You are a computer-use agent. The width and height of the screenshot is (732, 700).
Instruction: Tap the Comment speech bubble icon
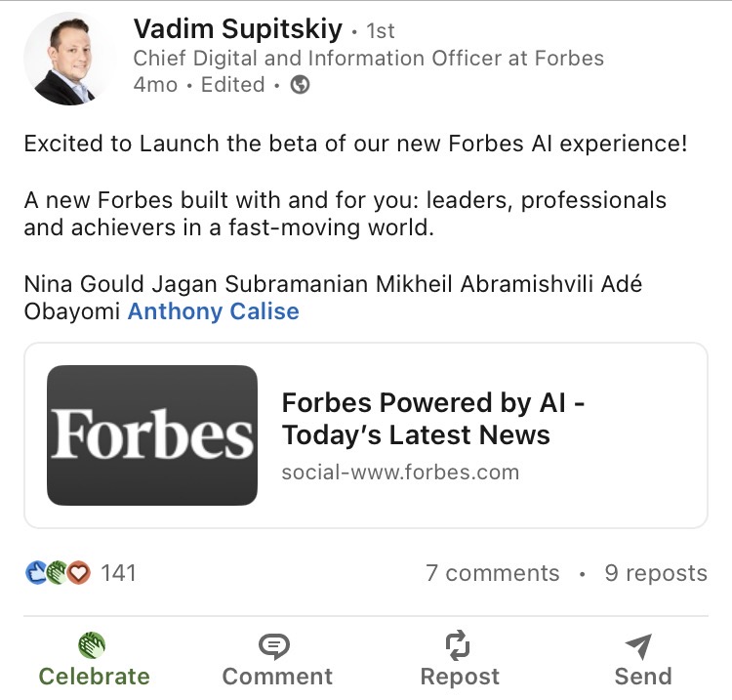coord(275,645)
